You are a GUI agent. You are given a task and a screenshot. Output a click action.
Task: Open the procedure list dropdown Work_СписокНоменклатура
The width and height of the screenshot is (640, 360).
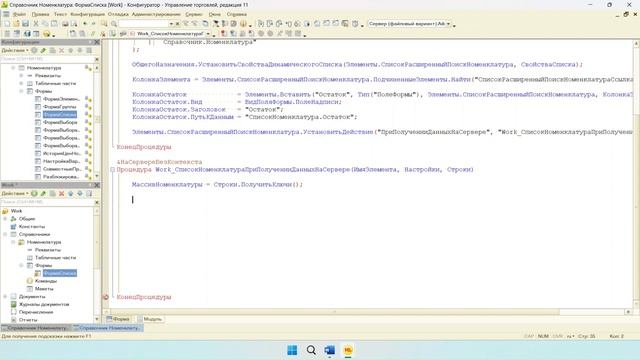coord(208,33)
